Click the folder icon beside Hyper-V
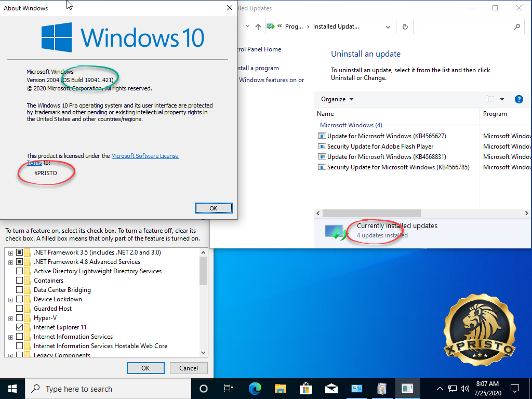This screenshot has width=532, height=399. 28,318
